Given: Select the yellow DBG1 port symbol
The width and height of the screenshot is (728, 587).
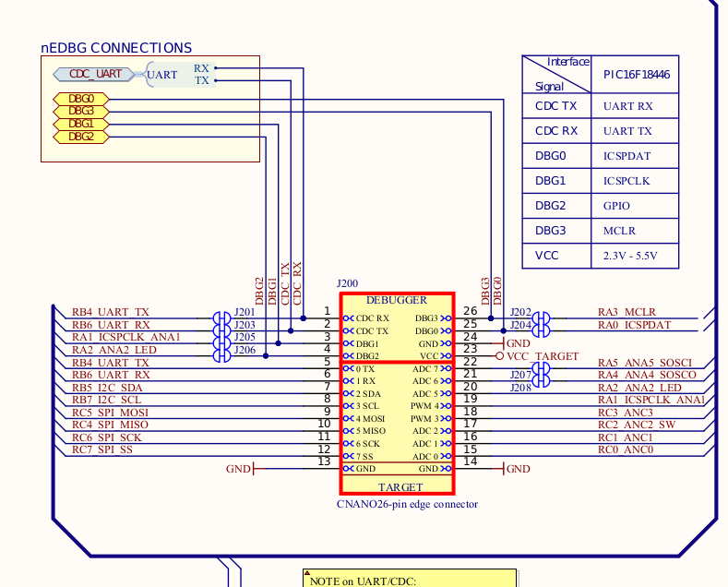Looking at the screenshot, I should [81, 124].
